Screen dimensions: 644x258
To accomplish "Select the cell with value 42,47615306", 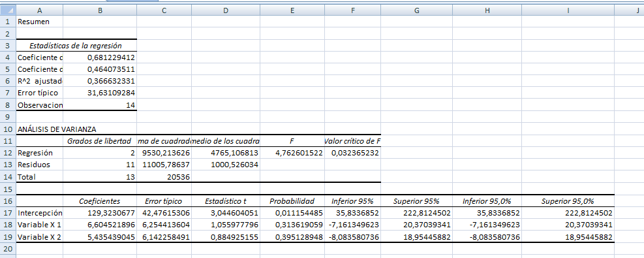I will pos(164,213).
